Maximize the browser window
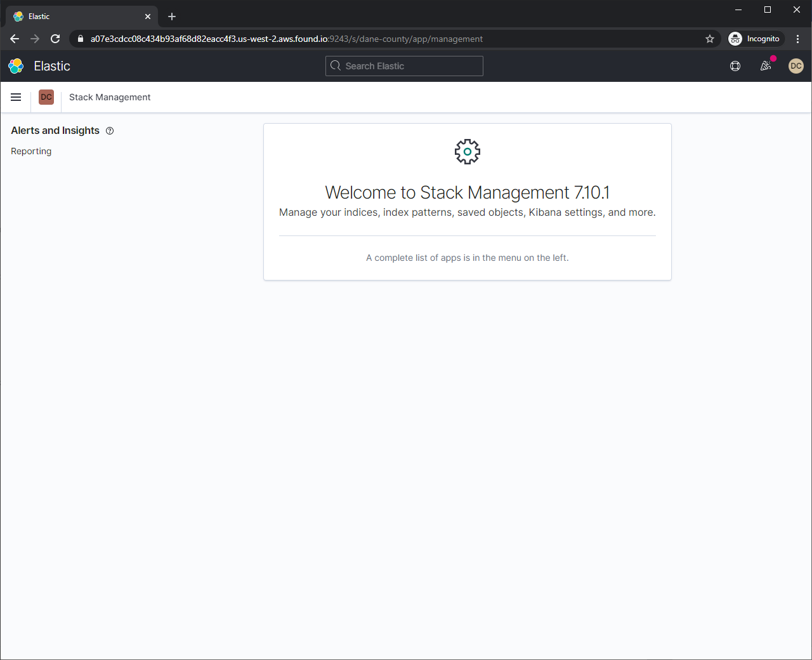Image resolution: width=812 pixels, height=660 pixels. (768, 10)
